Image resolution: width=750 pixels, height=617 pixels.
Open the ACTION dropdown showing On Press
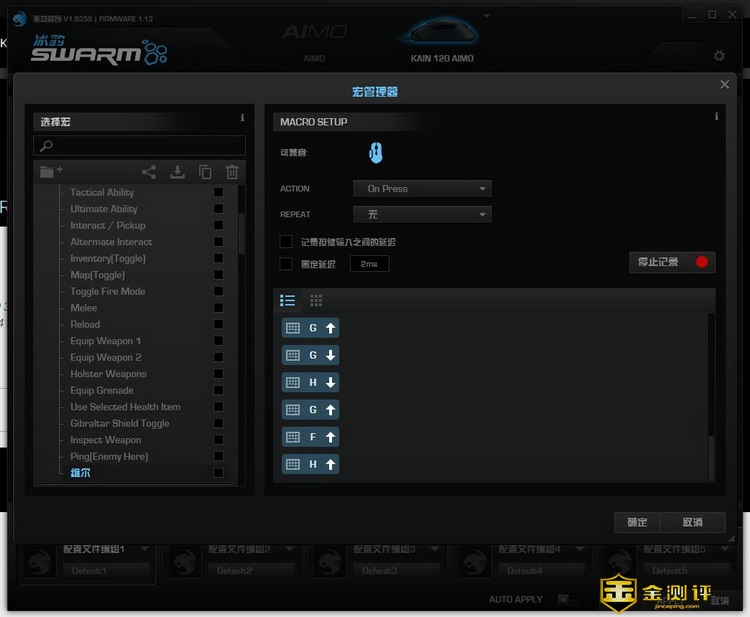click(x=422, y=188)
